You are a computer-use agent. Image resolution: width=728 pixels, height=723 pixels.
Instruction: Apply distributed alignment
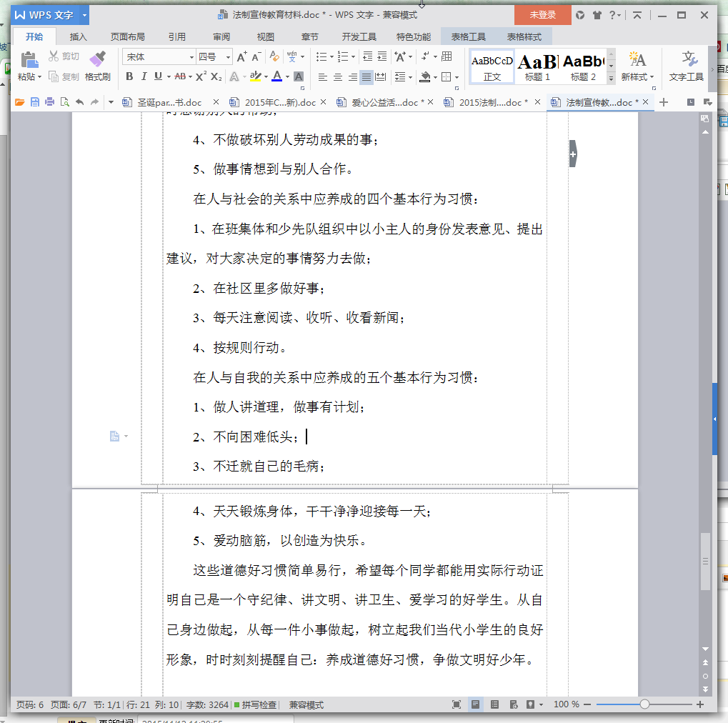click(380, 76)
